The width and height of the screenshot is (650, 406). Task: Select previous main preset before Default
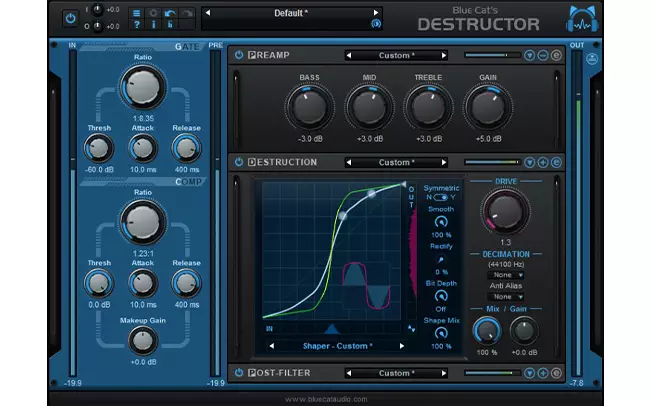pos(208,13)
